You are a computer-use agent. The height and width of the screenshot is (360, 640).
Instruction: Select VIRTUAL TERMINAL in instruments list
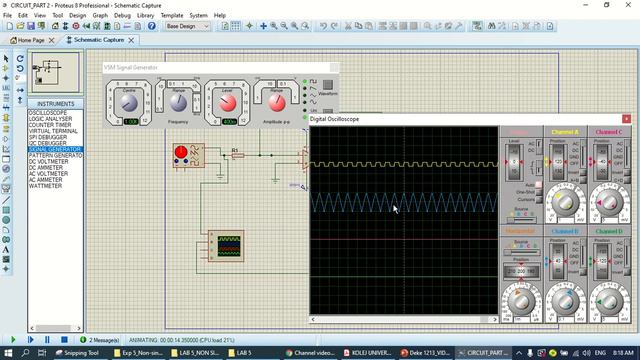click(x=56, y=131)
